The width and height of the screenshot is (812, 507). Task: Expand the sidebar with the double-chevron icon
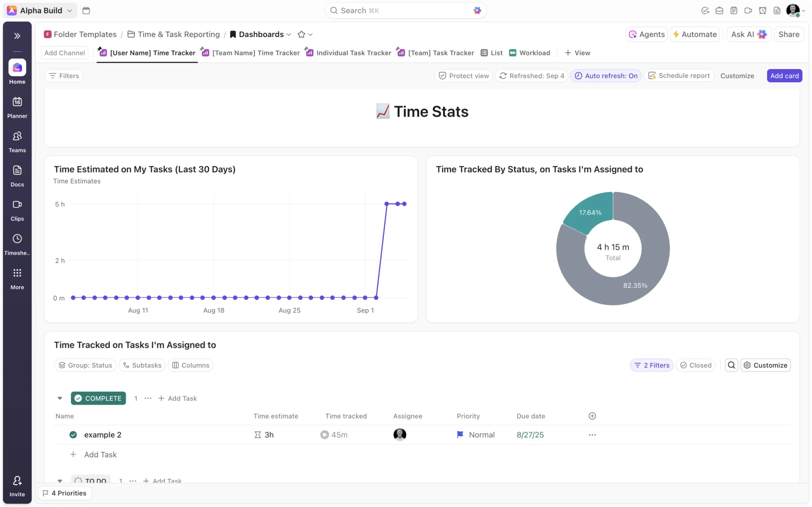click(17, 36)
